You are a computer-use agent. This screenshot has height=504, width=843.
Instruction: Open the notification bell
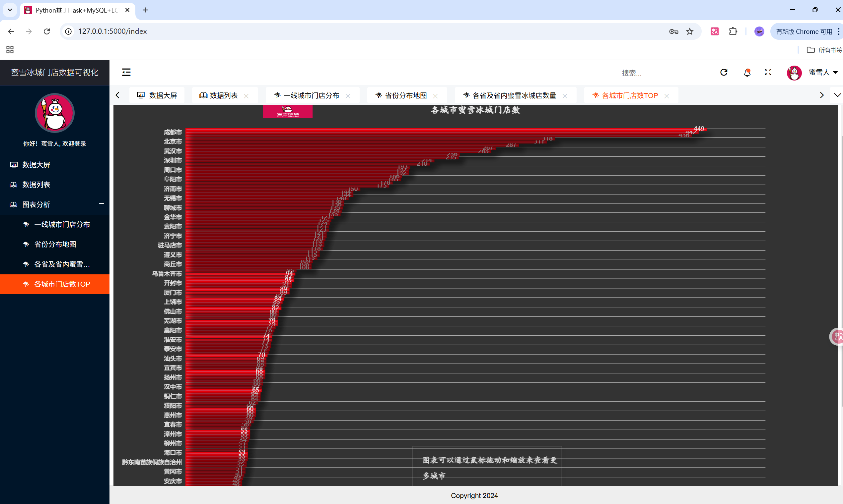click(747, 72)
